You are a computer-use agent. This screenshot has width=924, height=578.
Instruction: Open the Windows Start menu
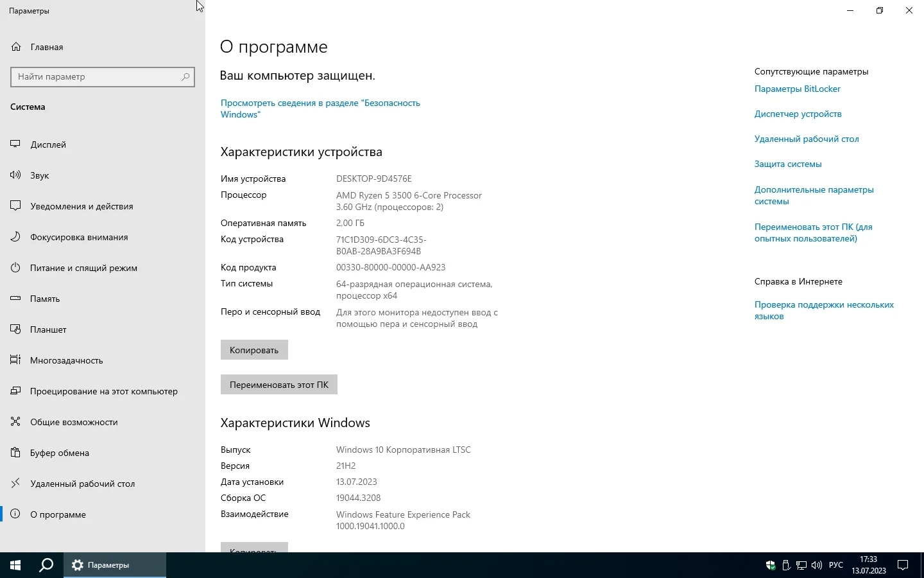point(15,565)
